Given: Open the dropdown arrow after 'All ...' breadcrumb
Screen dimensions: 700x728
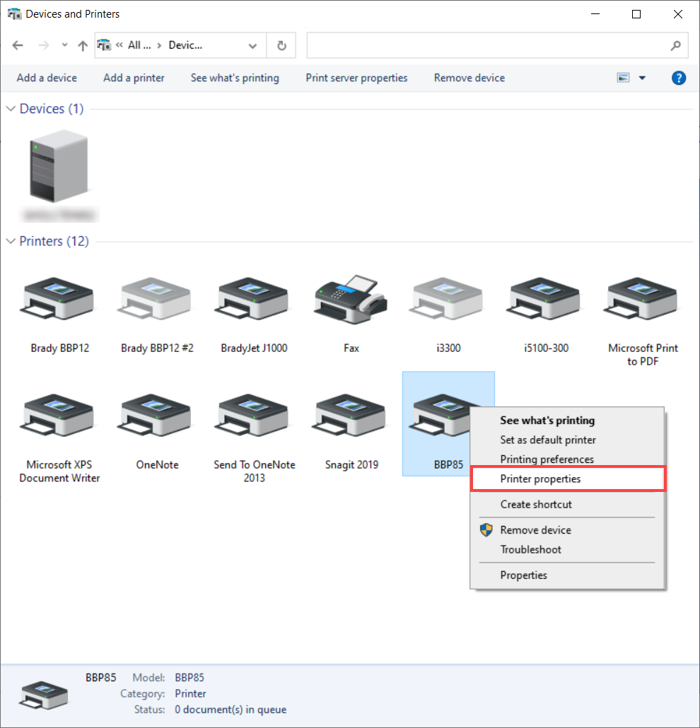Looking at the screenshot, I should pyautogui.click(x=159, y=45).
